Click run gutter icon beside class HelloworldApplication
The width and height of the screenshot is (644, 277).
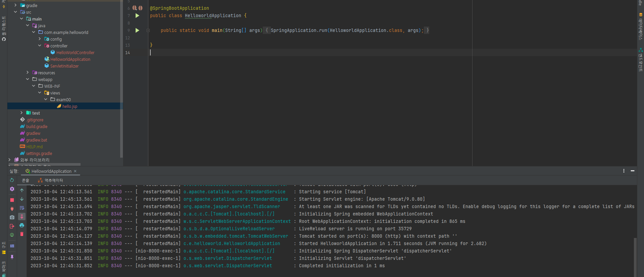137,15
